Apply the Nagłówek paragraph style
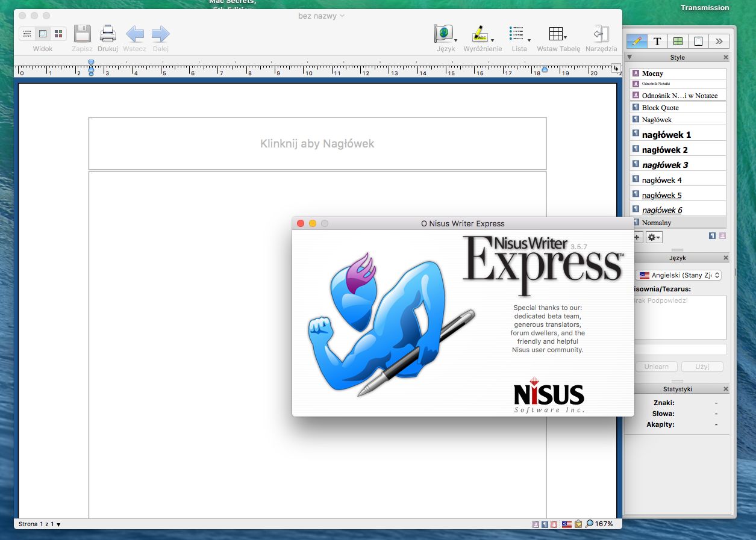 coord(678,119)
